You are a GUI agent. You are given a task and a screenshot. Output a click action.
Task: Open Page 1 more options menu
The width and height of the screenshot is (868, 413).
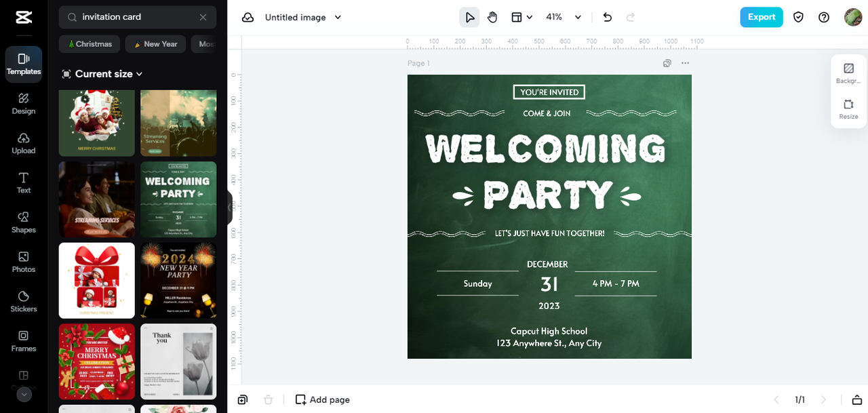pyautogui.click(x=685, y=63)
